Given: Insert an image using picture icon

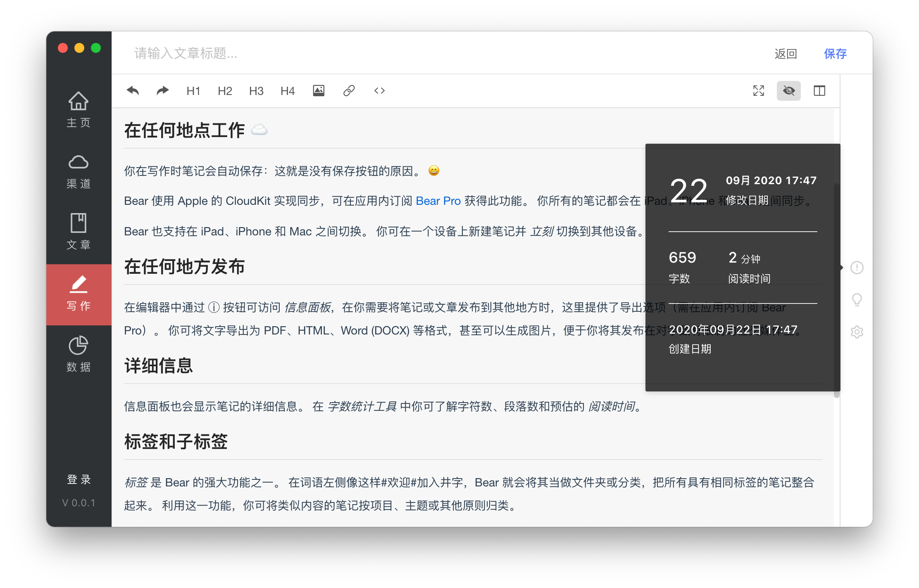Looking at the screenshot, I should pyautogui.click(x=319, y=90).
